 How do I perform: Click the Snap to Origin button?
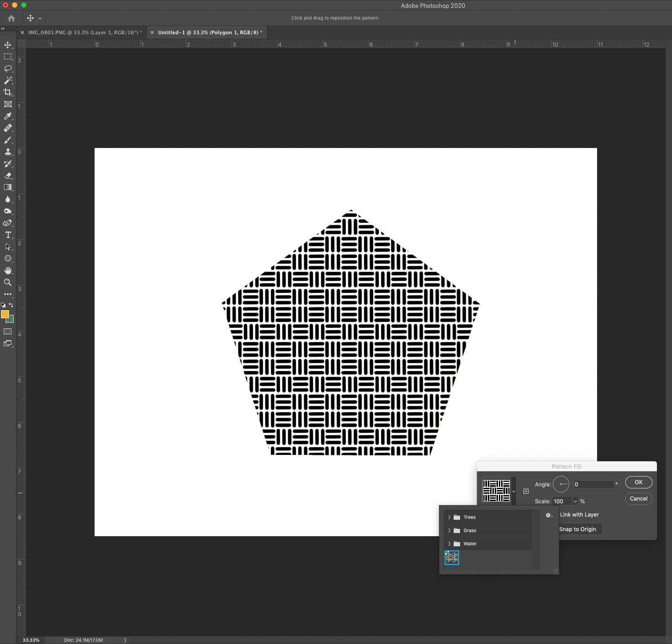tap(578, 529)
